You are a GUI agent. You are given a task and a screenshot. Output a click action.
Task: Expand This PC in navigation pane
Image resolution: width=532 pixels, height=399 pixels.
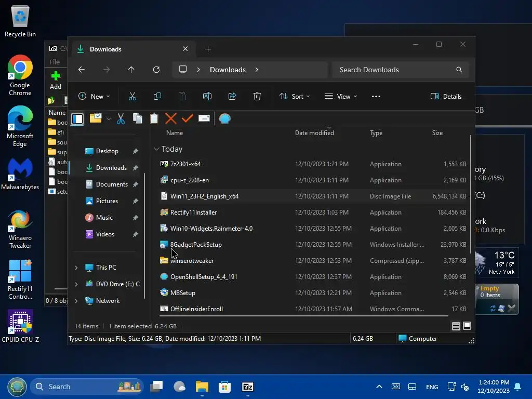pyautogui.click(x=76, y=268)
